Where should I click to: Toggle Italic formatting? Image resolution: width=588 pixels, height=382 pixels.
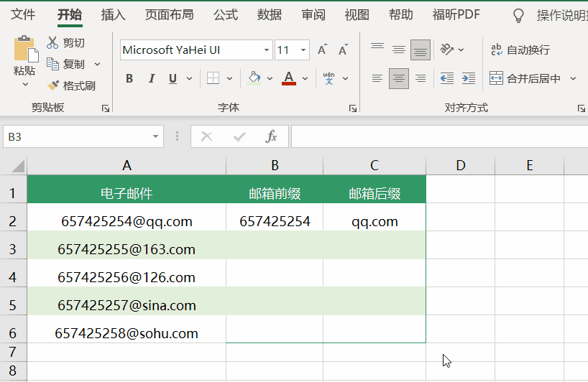[x=151, y=78]
